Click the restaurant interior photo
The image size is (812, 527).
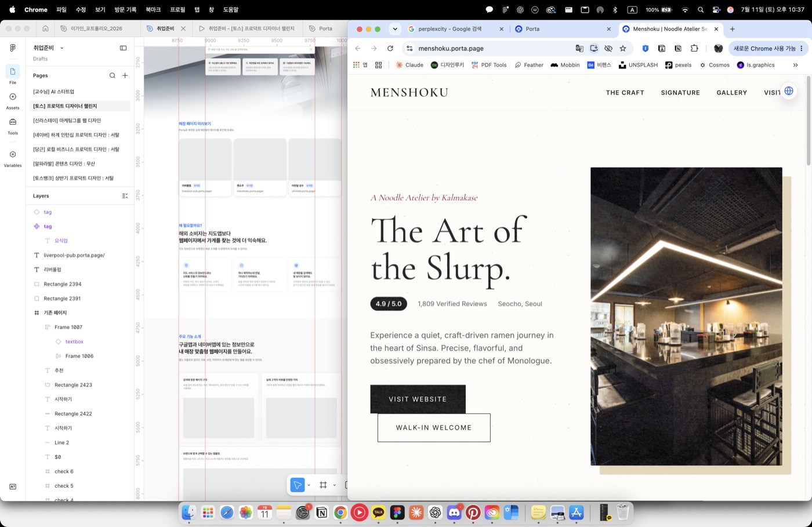(686, 317)
